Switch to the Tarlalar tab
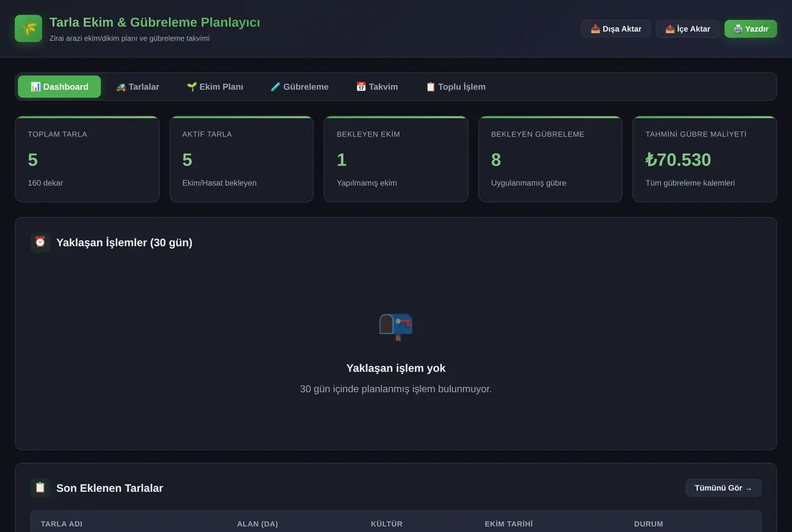The image size is (792, 532). 137,86
